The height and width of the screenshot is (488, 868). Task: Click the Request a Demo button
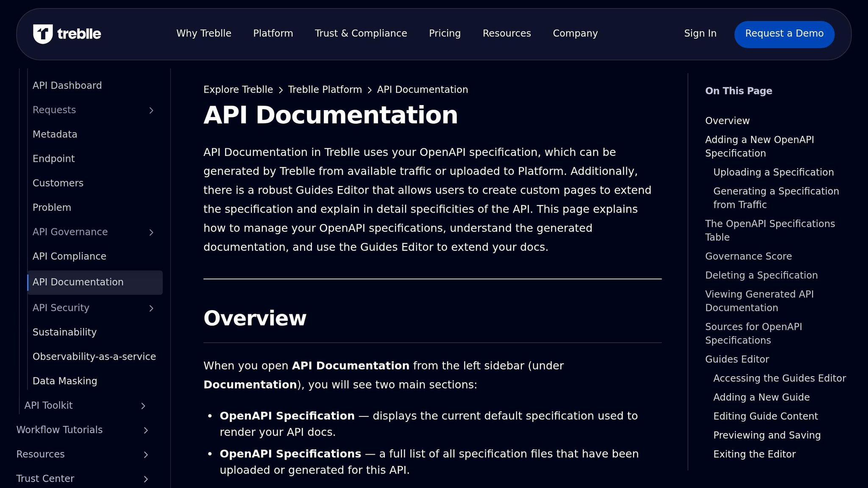pos(784,34)
